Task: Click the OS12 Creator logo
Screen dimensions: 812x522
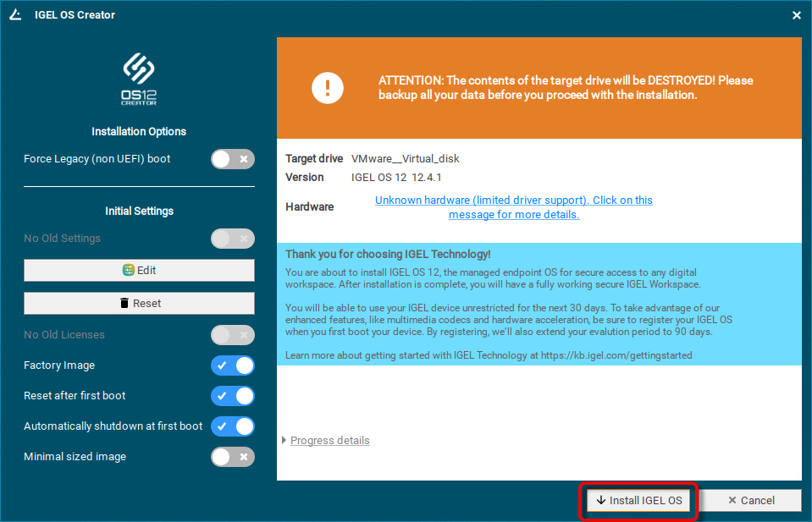Action: pyautogui.click(x=139, y=80)
